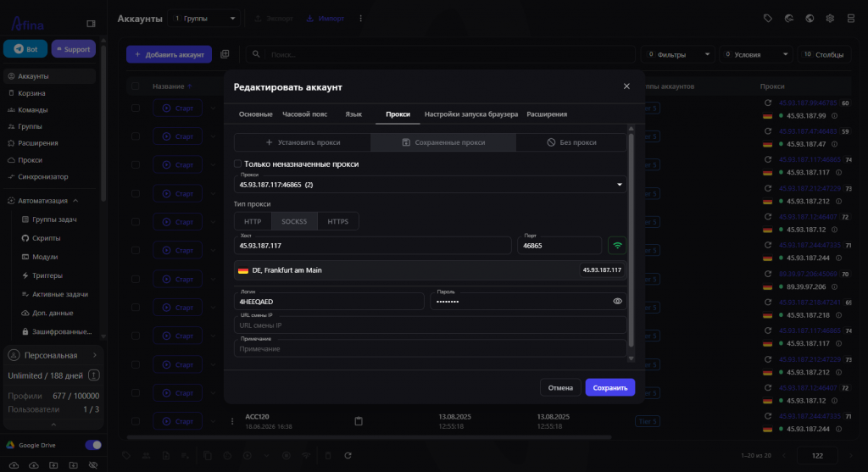The width and height of the screenshot is (868, 472).
Task: Choose Без прокси option
Action: coord(571,142)
